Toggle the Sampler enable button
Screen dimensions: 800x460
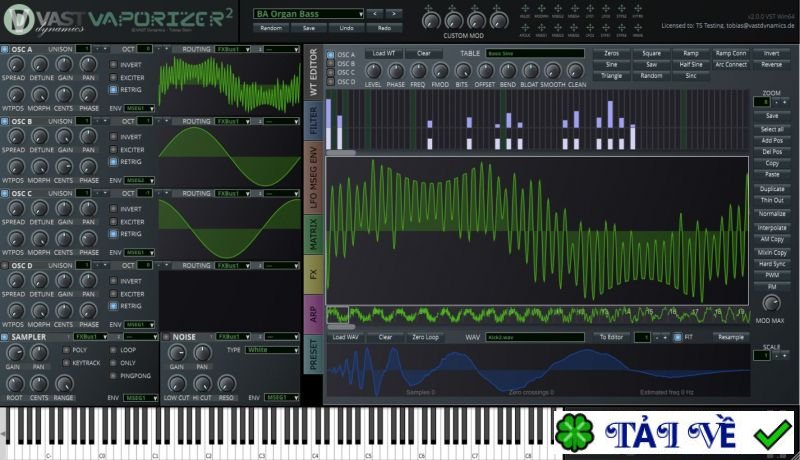point(5,337)
